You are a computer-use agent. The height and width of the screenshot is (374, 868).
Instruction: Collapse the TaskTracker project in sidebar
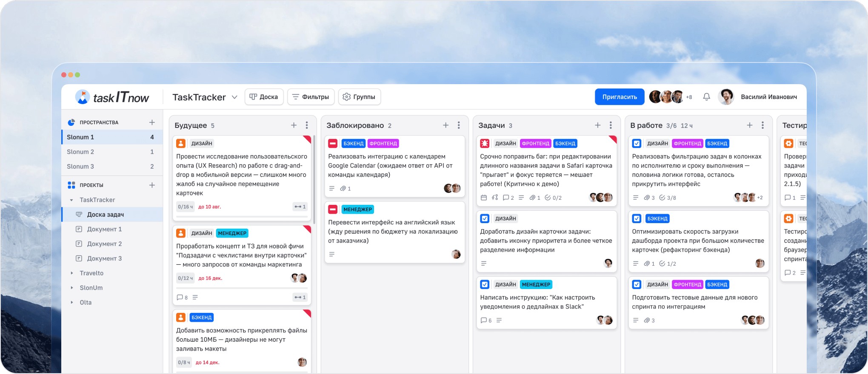pos(71,200)
